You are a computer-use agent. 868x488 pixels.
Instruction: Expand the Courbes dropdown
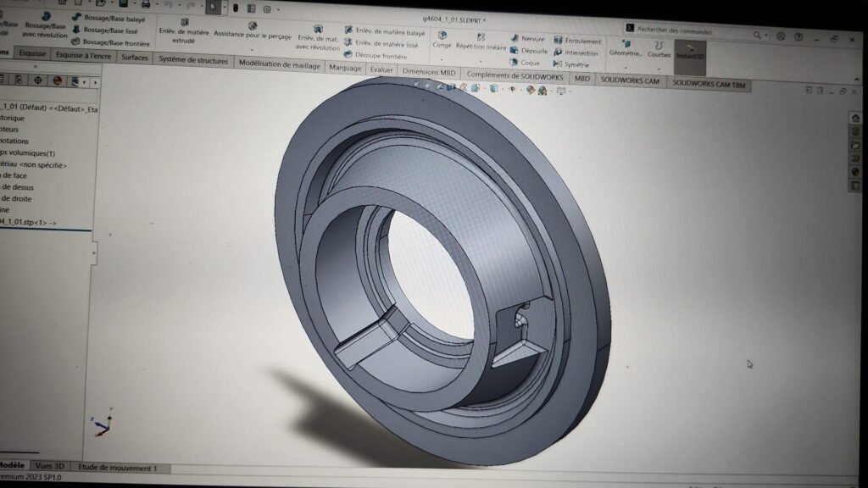(659, 69)
